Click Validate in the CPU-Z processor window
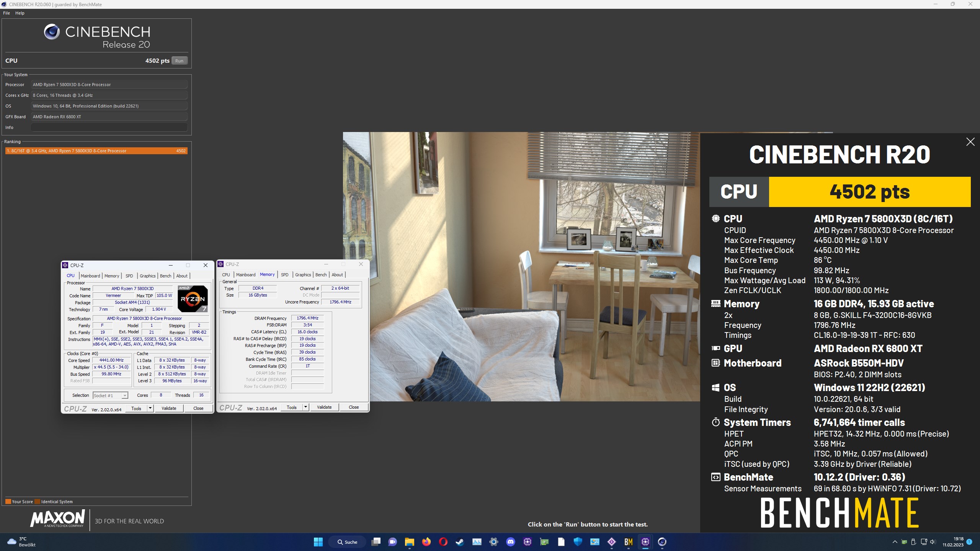 (169, 408)
